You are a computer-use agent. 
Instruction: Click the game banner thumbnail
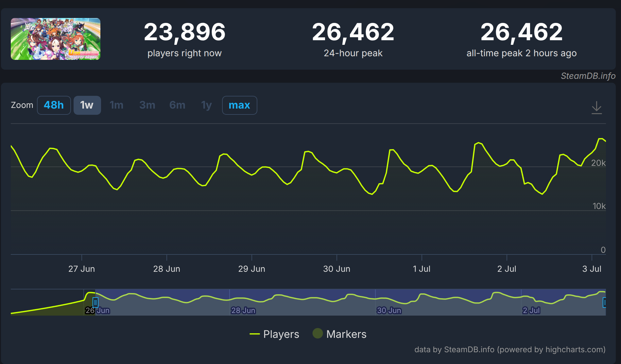tap(56, 39)
